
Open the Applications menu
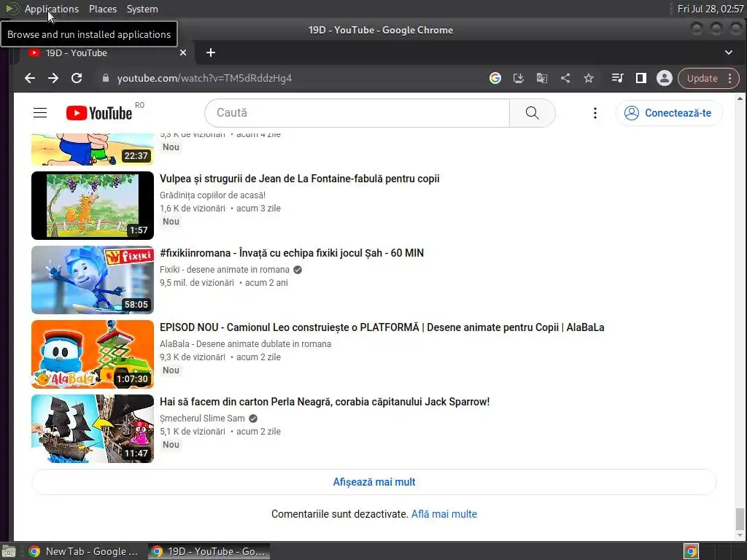coord(52,9)
